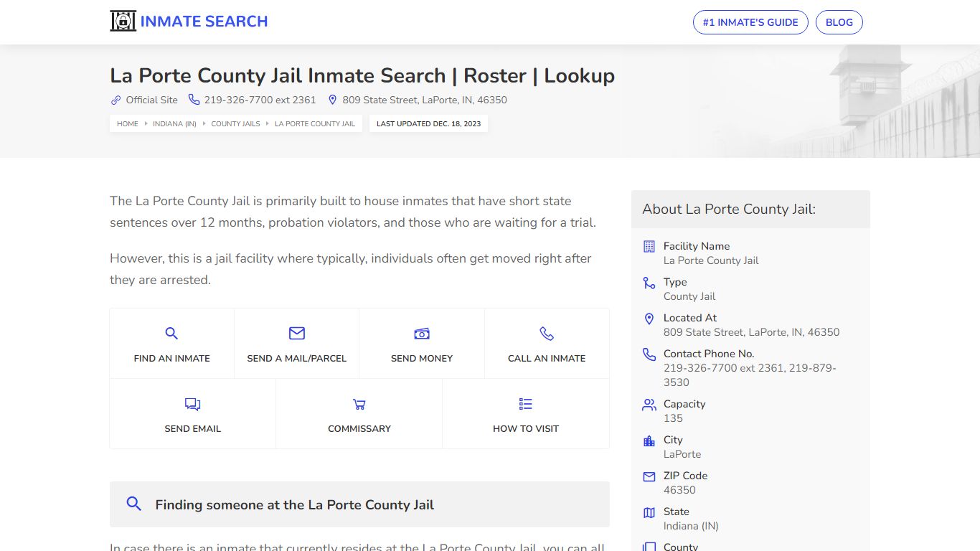
Task: Click the search icon in Finding someone heading
Action: tap(133, 504)
